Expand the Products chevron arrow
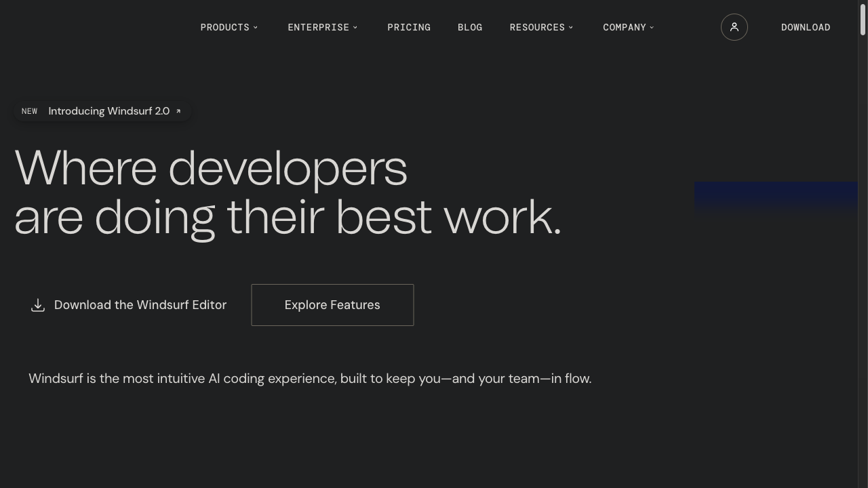Screen dimensions: 868x488 (256, 28)
